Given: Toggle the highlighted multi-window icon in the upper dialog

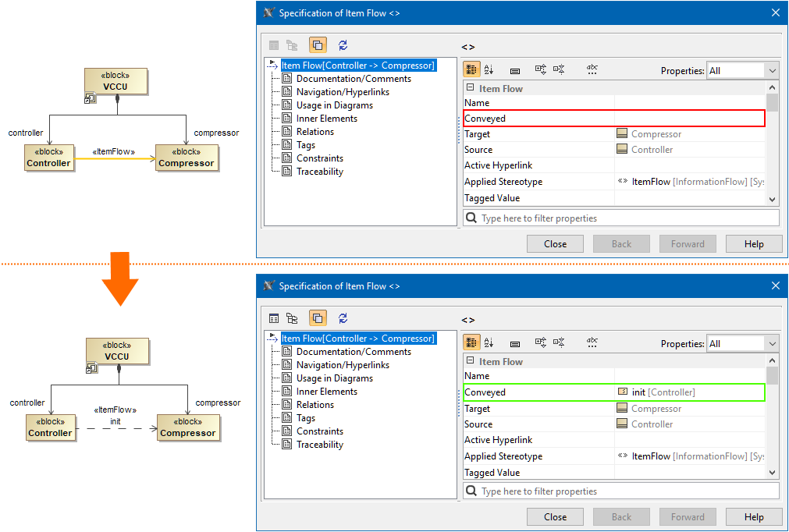Looking at the screenshot, I should 318,45.
